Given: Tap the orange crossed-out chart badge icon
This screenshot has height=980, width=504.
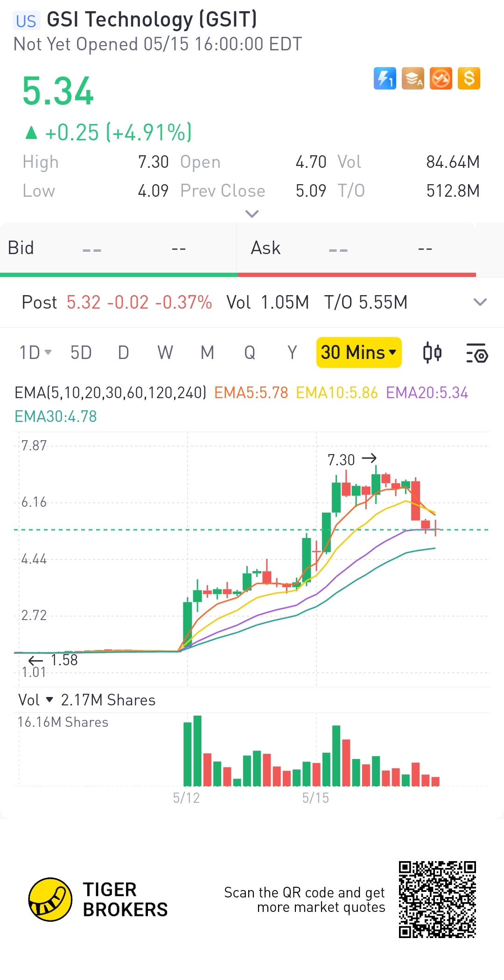Looking at the screenshot, I should 441,78.
